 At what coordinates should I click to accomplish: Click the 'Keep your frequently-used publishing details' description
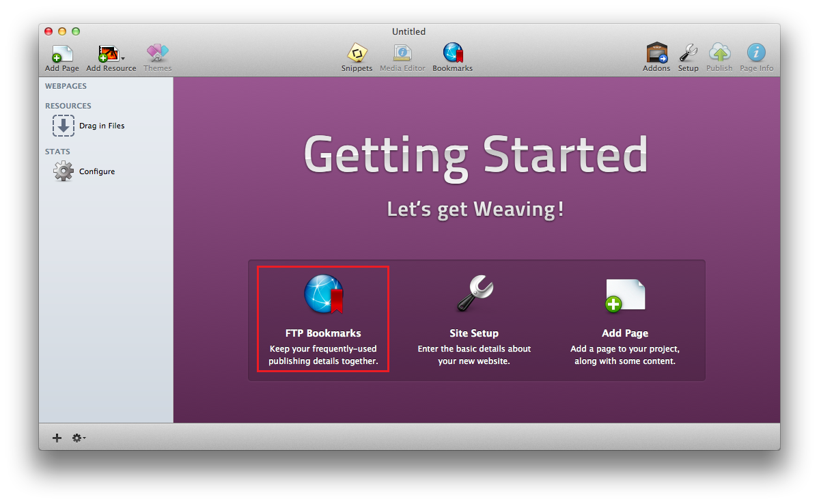point(323,355)
